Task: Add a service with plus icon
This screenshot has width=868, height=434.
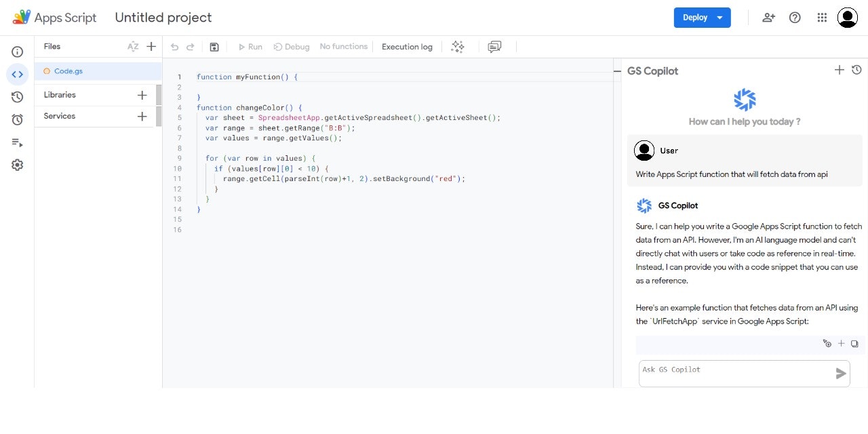Action: (142, 116)
